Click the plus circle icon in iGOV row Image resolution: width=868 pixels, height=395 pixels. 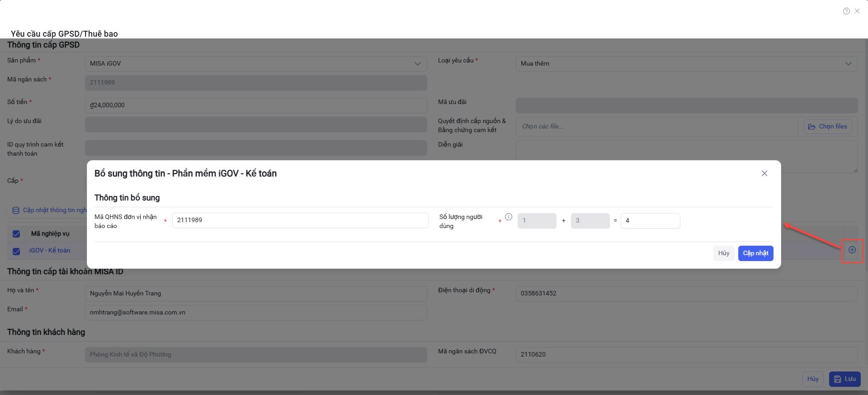(x=852, y=250)
